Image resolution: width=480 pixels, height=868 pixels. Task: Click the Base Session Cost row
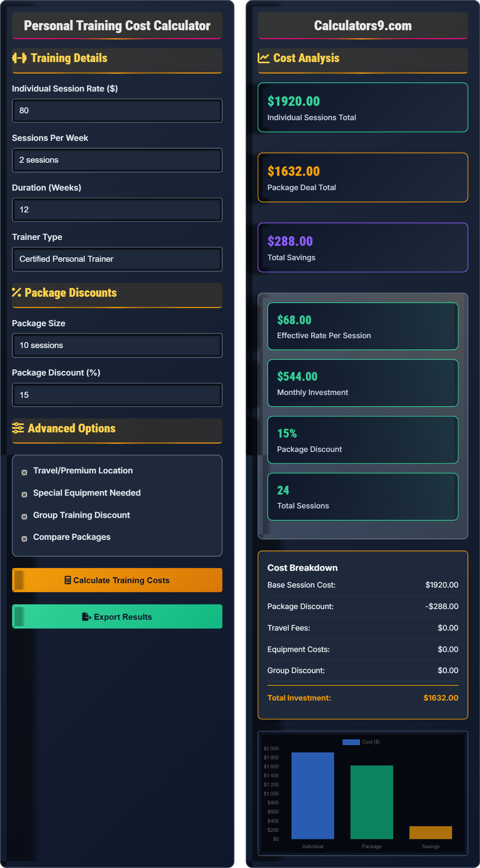(x=363, y=585)
